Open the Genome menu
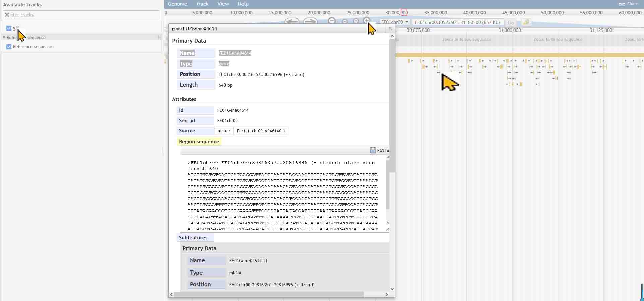This screenshot has height=301, width=644. point(177,4)
